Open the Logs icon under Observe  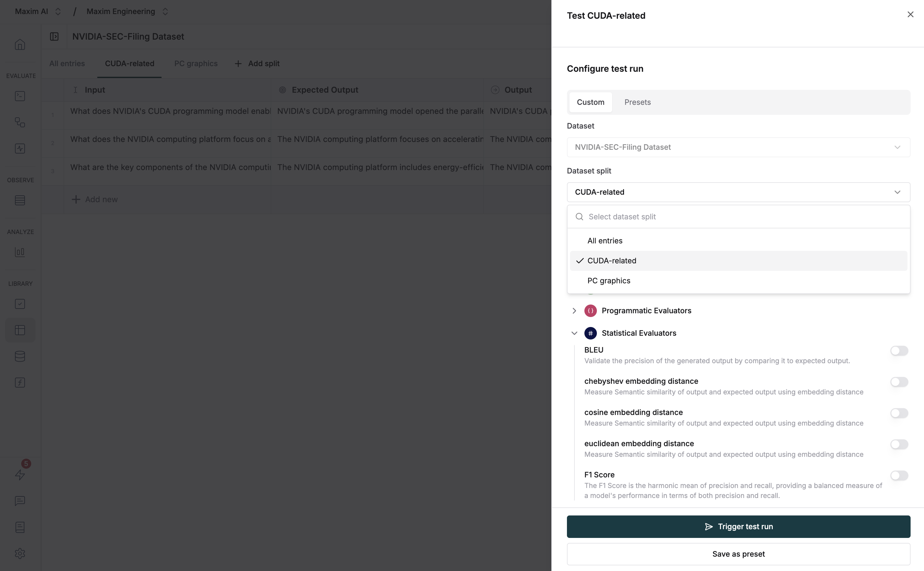[x=20, y=200]
